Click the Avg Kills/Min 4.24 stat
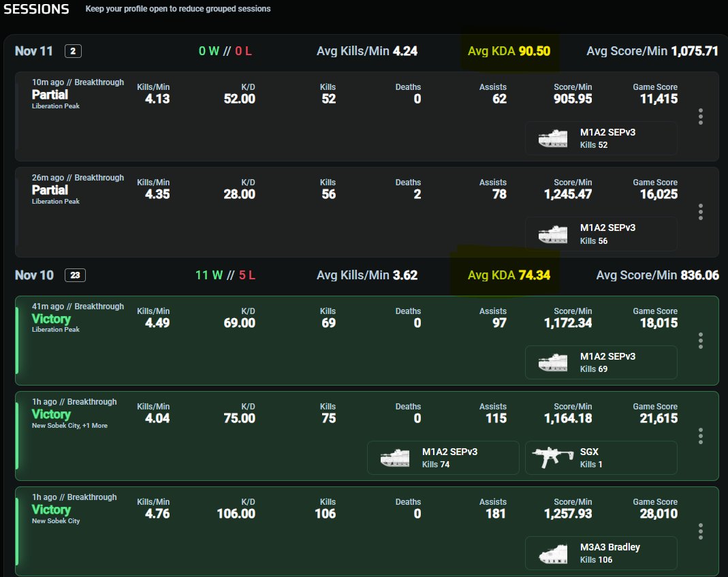 367,51
